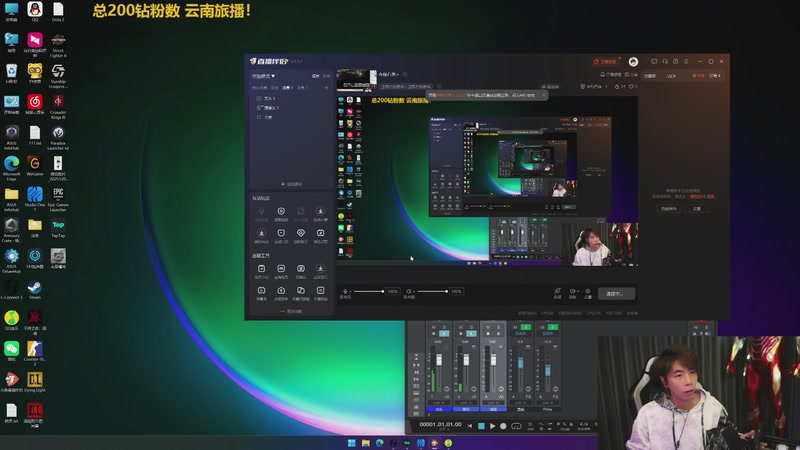Open the Crusader Kings III shortcut

click(x=58, y=106)
